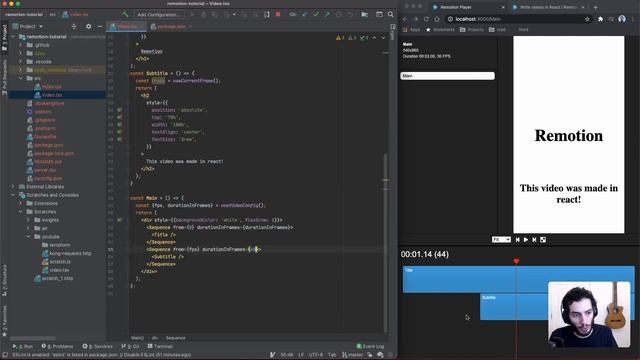
Task: Open the Dockerfile in project tree
Action: pos(42,137)
